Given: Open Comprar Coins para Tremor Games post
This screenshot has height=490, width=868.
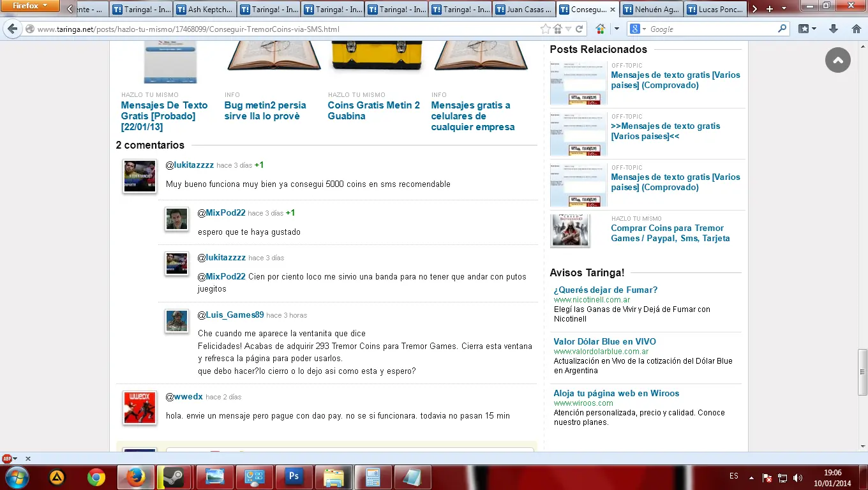Looking at the screenshot, I should pyautogui.click(x=670, y=233).
